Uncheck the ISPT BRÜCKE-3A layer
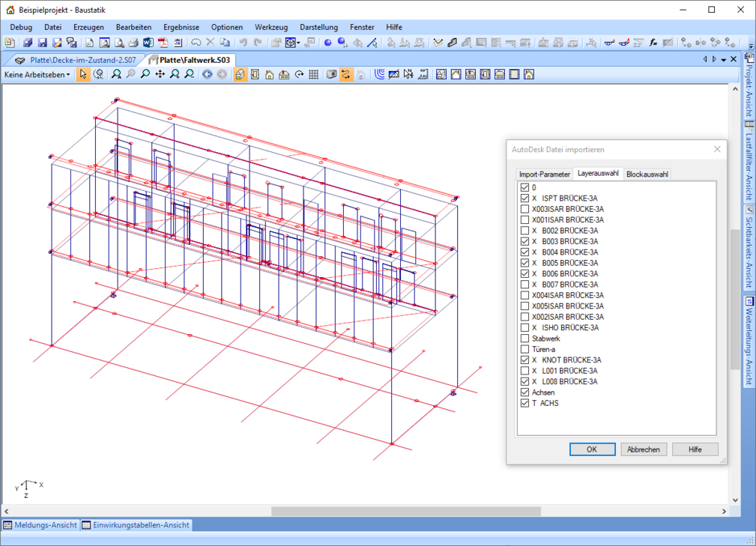Image resolution: width=756 pixels, height=546 pixels. pos(524,198)
